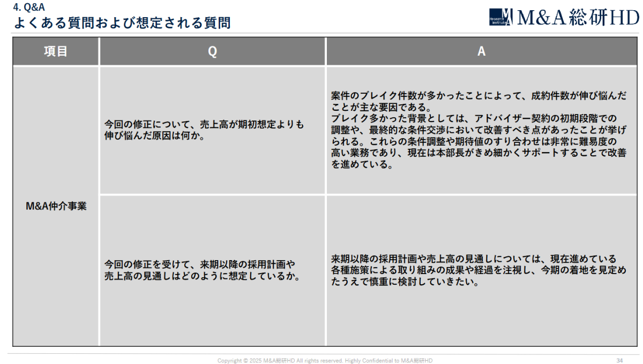Select the 項目 column header
Image resolution: width=643 pixels, height=364 pixels.
coord(56,51)
